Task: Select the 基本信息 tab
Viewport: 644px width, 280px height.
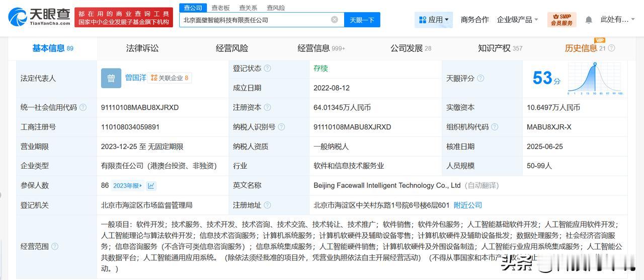Action: click(x=52, y=48)
